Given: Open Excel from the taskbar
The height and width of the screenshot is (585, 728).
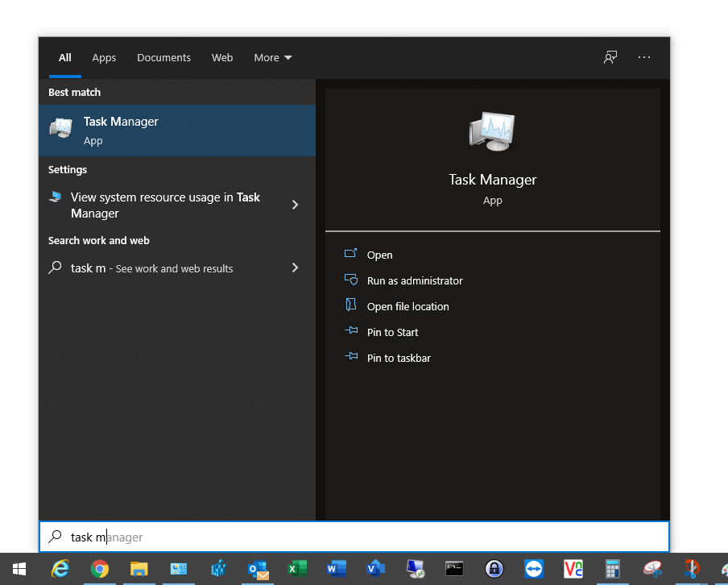Looking at the screenshot, I should 297,569.
